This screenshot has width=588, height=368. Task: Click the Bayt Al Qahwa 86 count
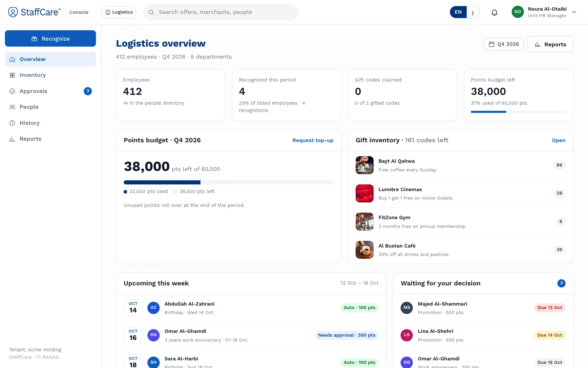pyautogui.click(x=559, y=165)
